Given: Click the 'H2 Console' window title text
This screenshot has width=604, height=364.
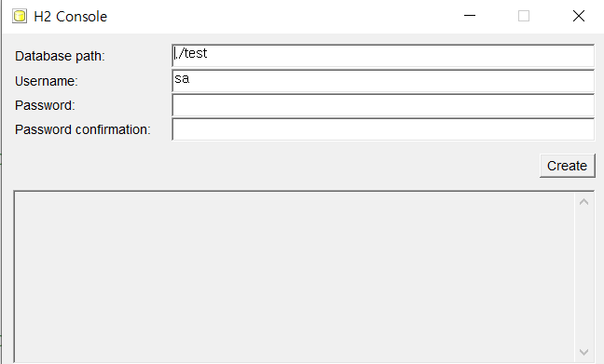Looking at the screenshot, I should pyautogui.click(x=71, y=17).
